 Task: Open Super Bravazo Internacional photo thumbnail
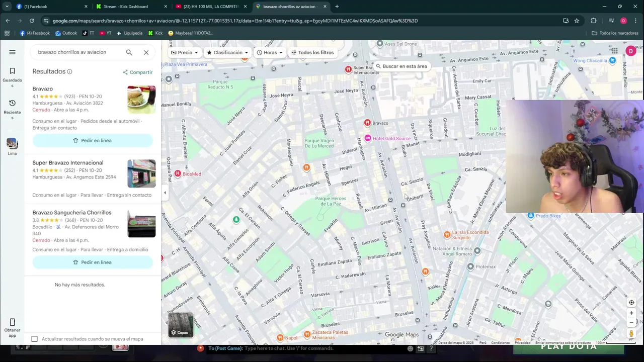(x=141, y=173)
